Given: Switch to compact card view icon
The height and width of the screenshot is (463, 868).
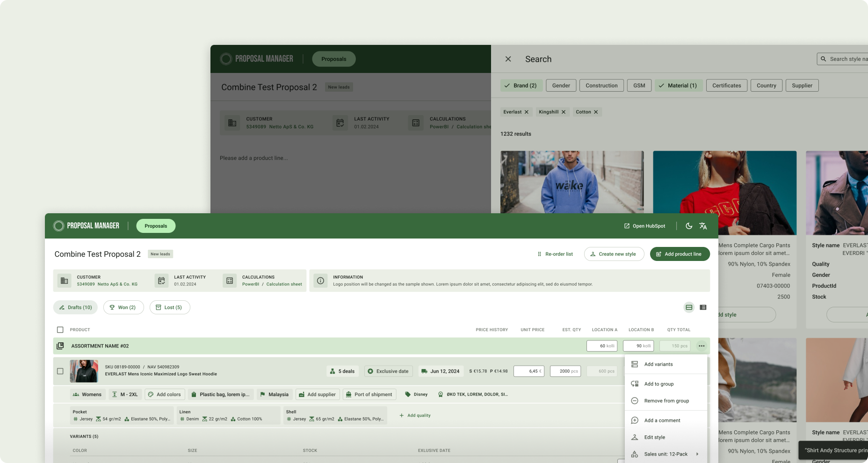Looking at the screenshot, I should pos(689,307).
